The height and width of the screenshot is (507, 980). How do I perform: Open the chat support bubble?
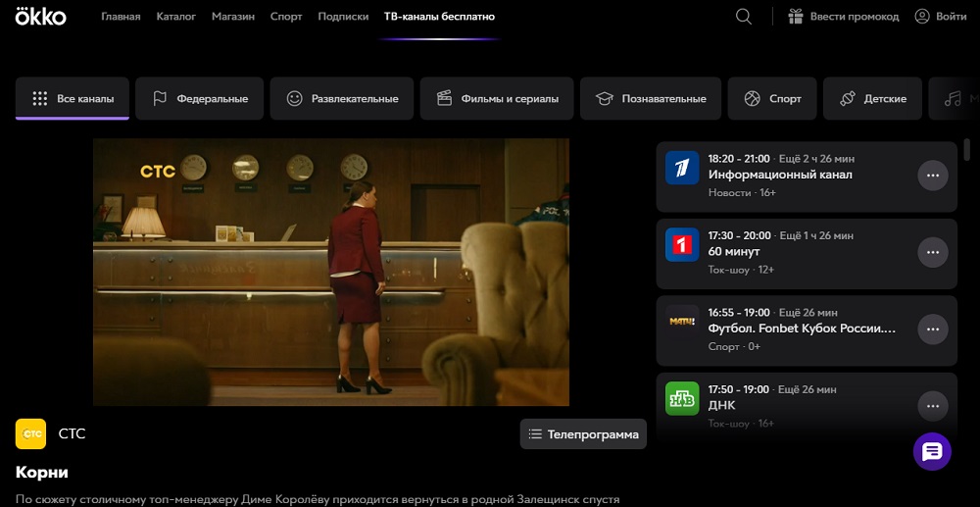click(932, 451)
